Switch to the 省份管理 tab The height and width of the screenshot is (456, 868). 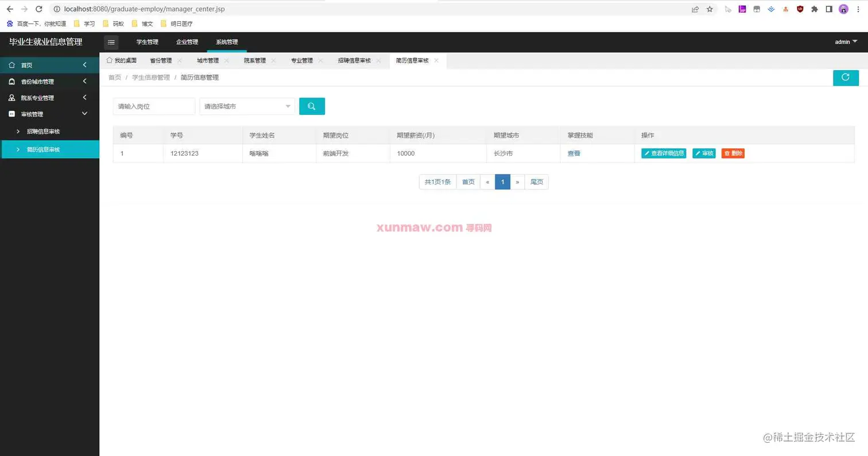click(161, 60)
